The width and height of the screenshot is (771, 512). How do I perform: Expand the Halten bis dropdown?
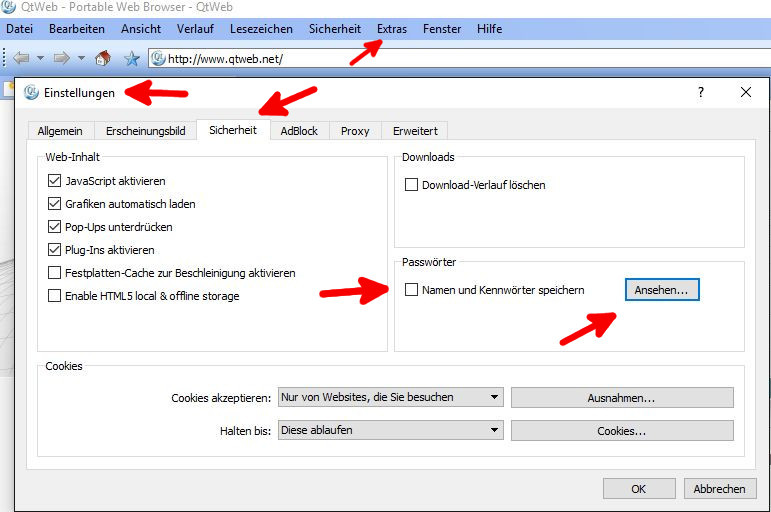(391, 430)
